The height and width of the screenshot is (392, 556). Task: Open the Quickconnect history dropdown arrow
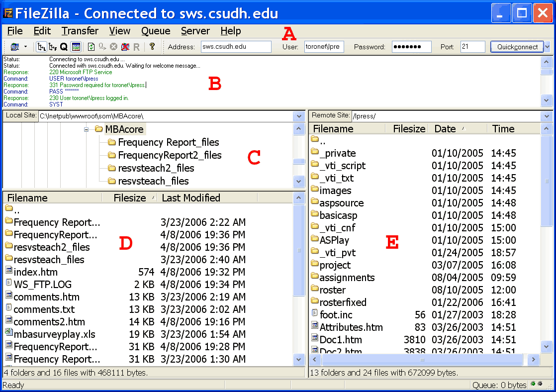pyautogui.click(x=548, y=46)
